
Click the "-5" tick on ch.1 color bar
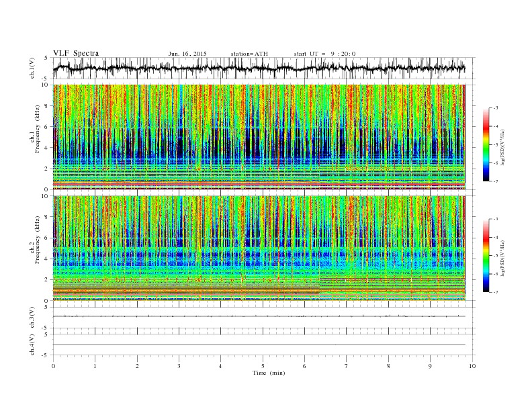pos(495,145)
